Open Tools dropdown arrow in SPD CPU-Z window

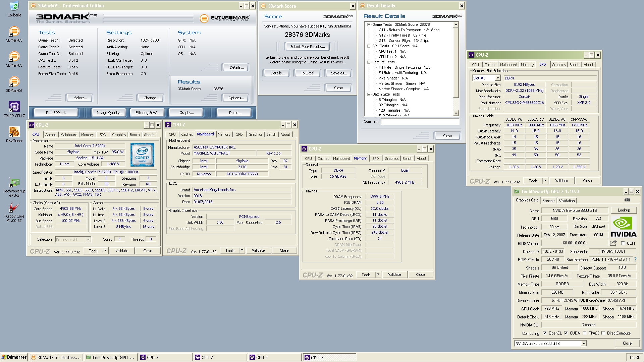545,181
